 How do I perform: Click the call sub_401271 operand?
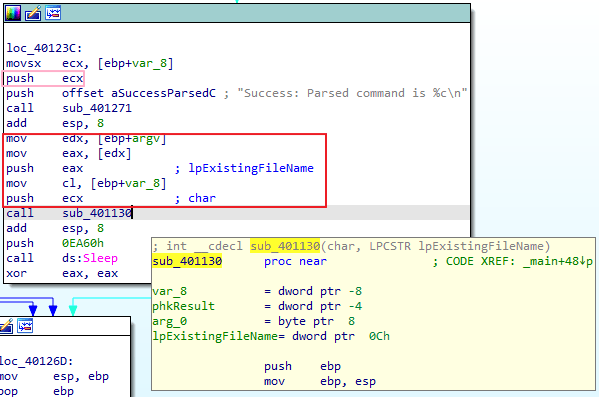97,108
